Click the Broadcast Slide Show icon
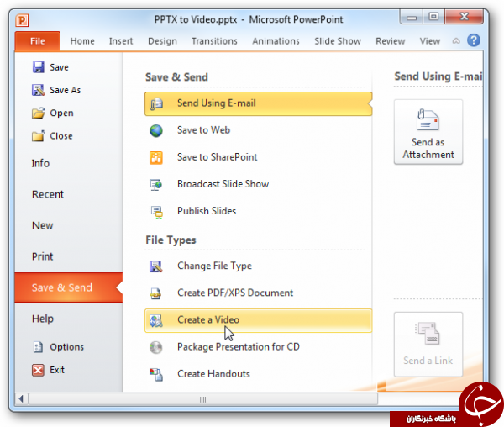 (x=156, y=185)
